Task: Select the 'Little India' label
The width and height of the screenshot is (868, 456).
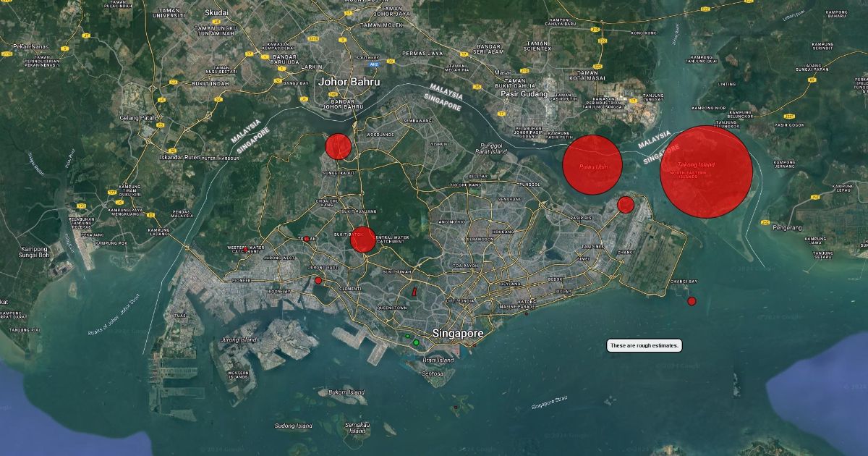Action: (459, 300)
